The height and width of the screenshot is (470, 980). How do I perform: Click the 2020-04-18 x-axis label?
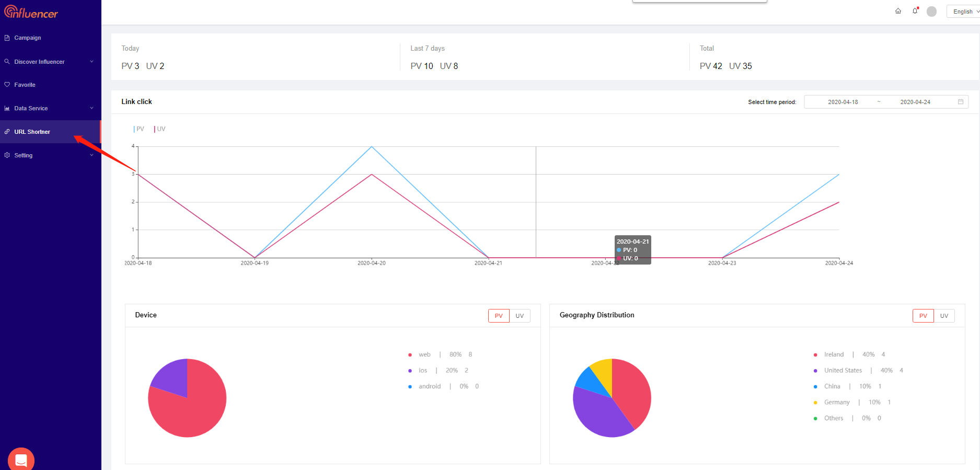pyautogui.click(x=138, y=263)
